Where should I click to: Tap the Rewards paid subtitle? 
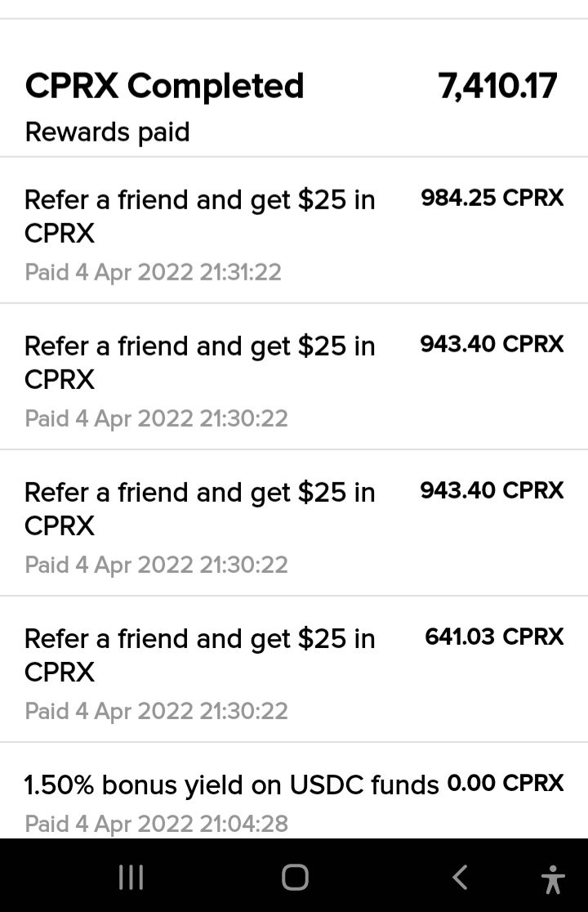tap(107, 132)
